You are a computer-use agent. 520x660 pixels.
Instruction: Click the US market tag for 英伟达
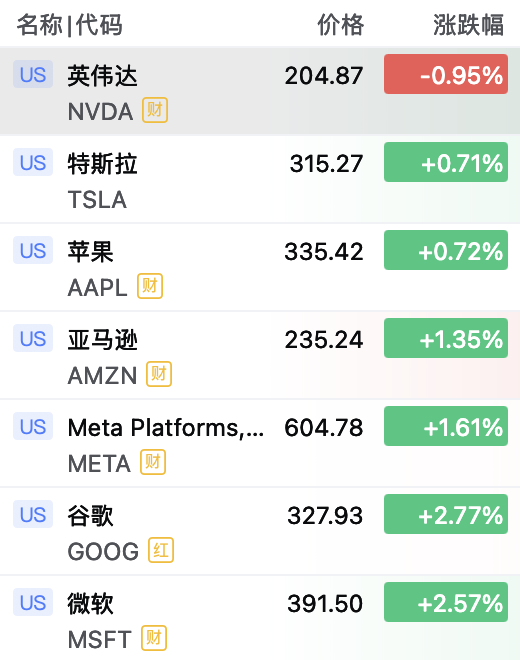click(33, 74)
